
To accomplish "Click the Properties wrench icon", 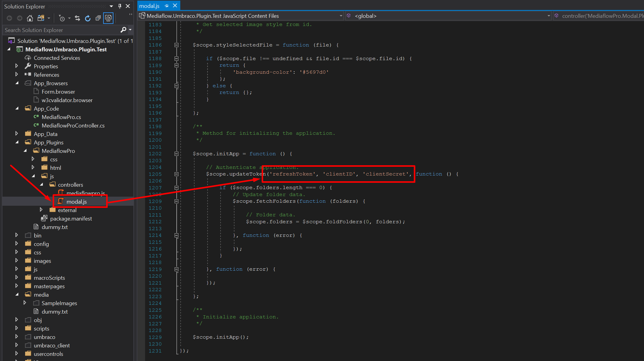I will [28, 66].
